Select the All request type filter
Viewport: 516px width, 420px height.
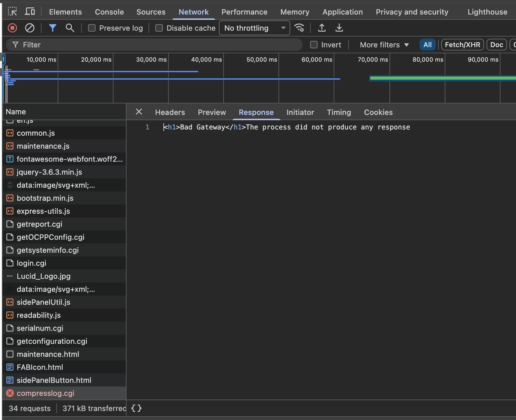pos(428,45)
